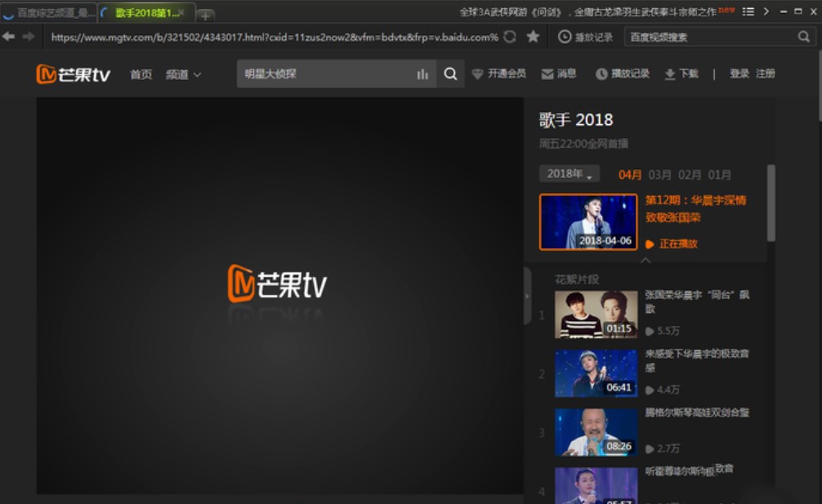Viewport: 822px width, 504px height.
Task: Click the 歌手 2018 show title
Action: [575, 120]
